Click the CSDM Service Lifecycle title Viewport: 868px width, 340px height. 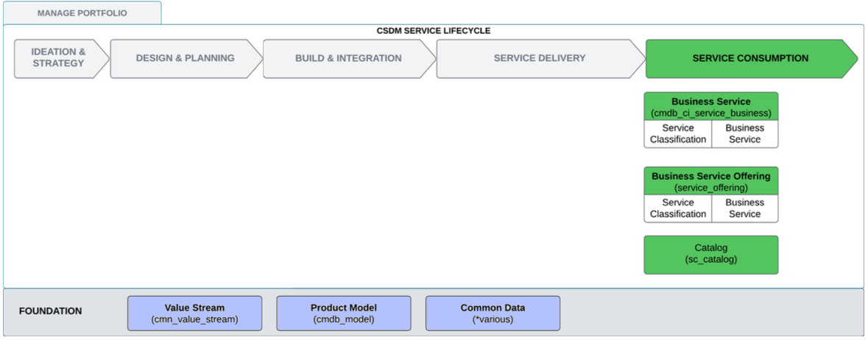(434, 31)
